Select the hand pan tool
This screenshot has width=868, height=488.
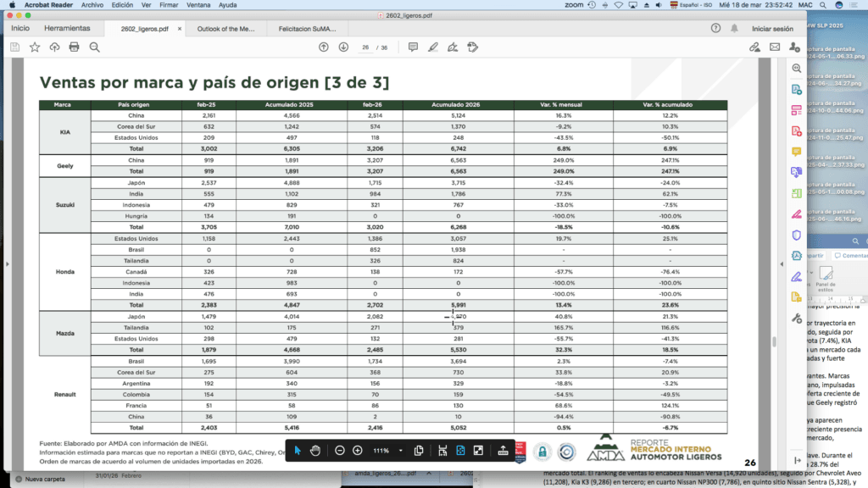[x=316, y=450]
